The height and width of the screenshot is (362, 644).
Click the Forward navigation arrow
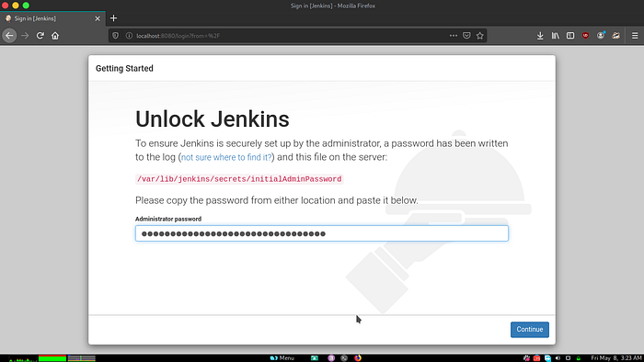click(x=25, y=36)
